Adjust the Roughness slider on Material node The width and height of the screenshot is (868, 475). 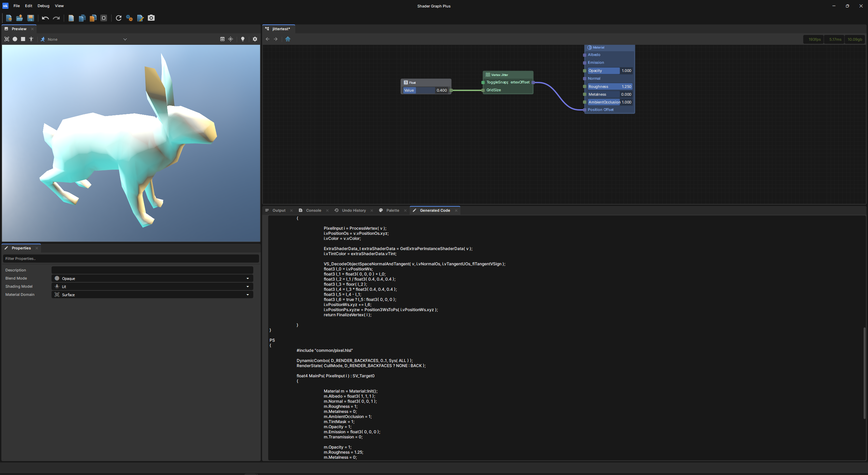[610, 87]
